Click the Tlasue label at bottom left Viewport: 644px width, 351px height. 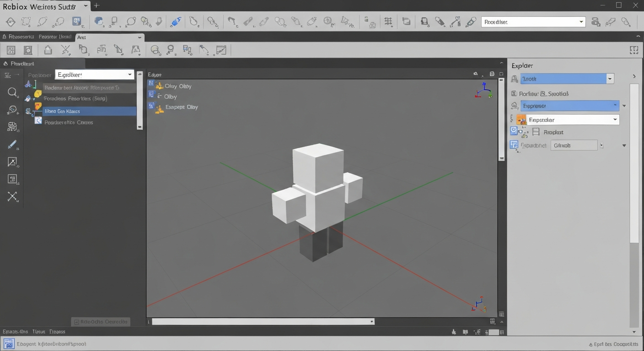[x=38, y=331]
